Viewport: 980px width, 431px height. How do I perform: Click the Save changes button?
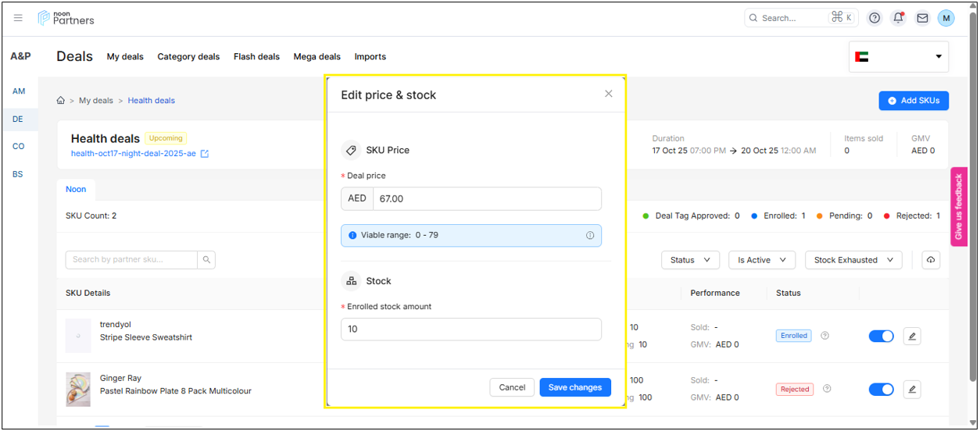(574, 387)
